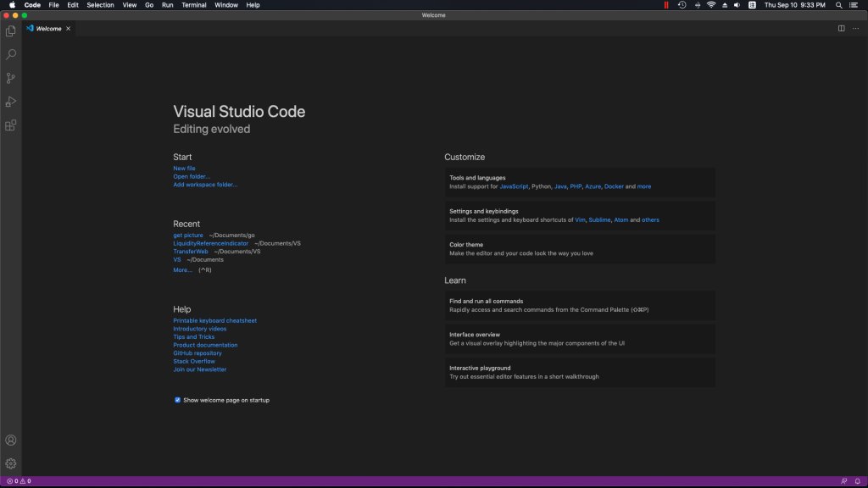Open the Manage gear icon

[x=11, y=463]
